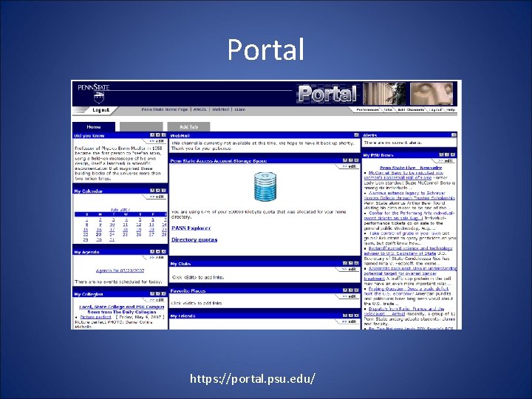
Task: Open the Picture perfect Collegian story
Action: click(95, 317)
